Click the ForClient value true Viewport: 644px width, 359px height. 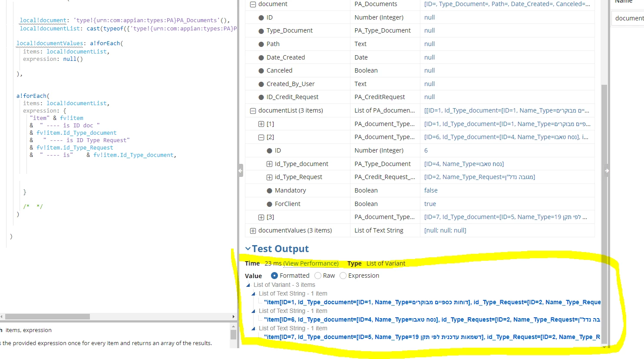point(430,204)
